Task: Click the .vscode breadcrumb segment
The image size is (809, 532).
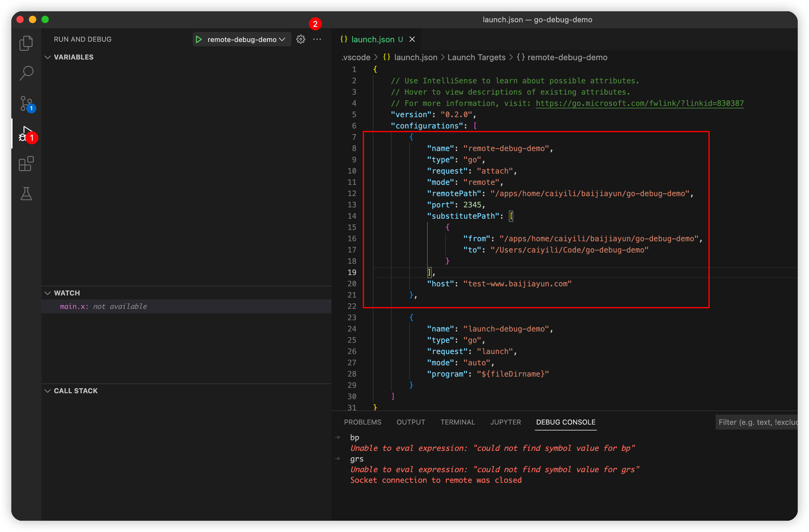Action: click(356, 57)
